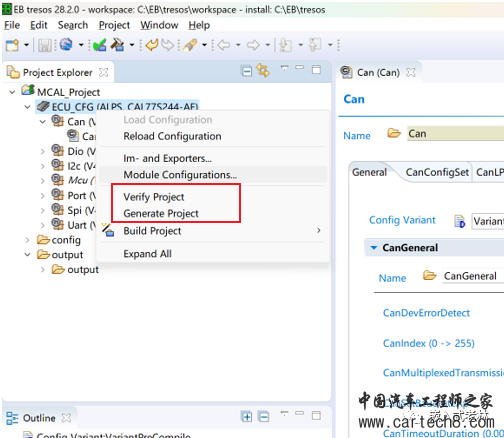Collapse the CanGeneral section
The height and width of the screenshot is (438, 504).
tap(374, 248)
